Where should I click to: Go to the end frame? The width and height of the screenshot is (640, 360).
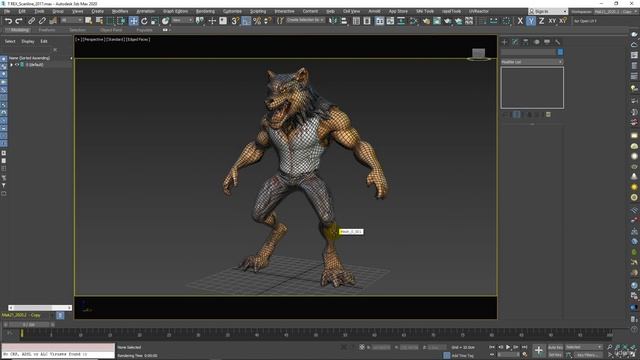(524, 347)
